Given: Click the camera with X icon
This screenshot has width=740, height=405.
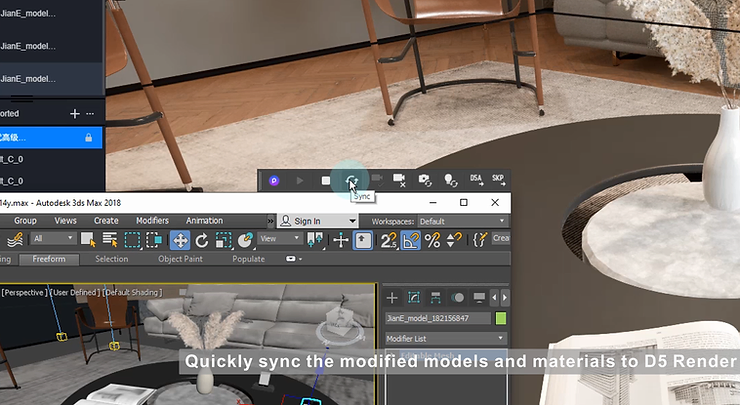Looking at the screenshot, I should point(399,180).
